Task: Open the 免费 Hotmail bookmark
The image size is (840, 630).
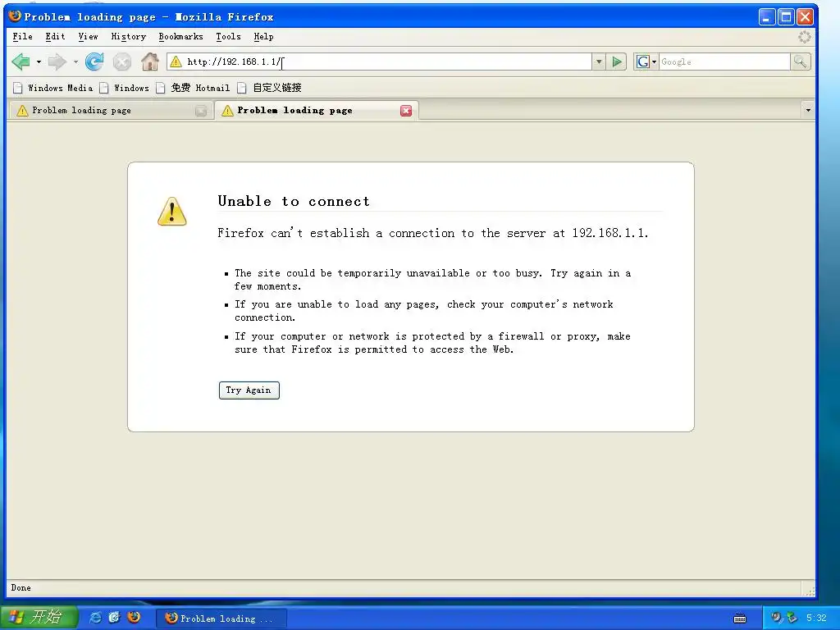Action: point(193,88)
